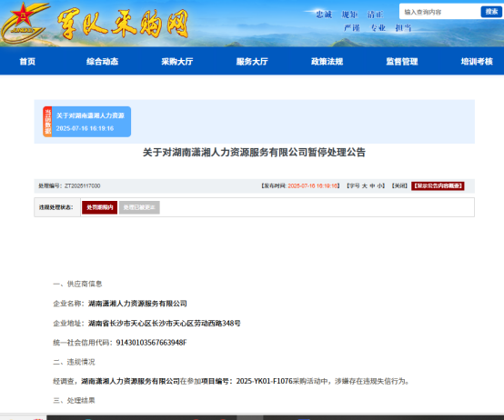This screenshot has width=504, height=420.
Task: Open the 监督管理 menu
Action: 402,61
